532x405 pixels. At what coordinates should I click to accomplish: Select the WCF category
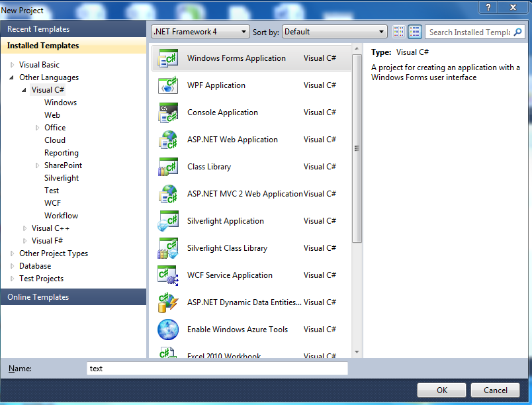52,203
